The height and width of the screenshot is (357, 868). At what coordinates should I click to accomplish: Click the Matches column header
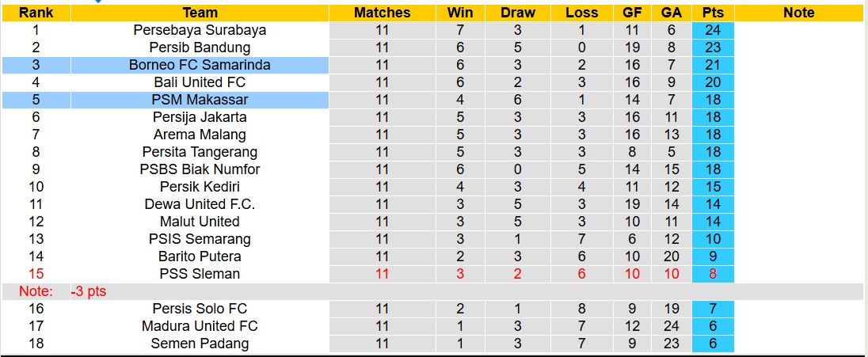click(x=383, y=13)
